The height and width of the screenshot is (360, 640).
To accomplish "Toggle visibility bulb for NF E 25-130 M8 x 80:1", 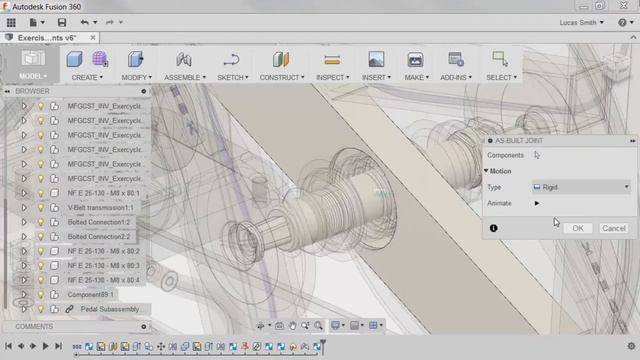I will tap(40, 193).
